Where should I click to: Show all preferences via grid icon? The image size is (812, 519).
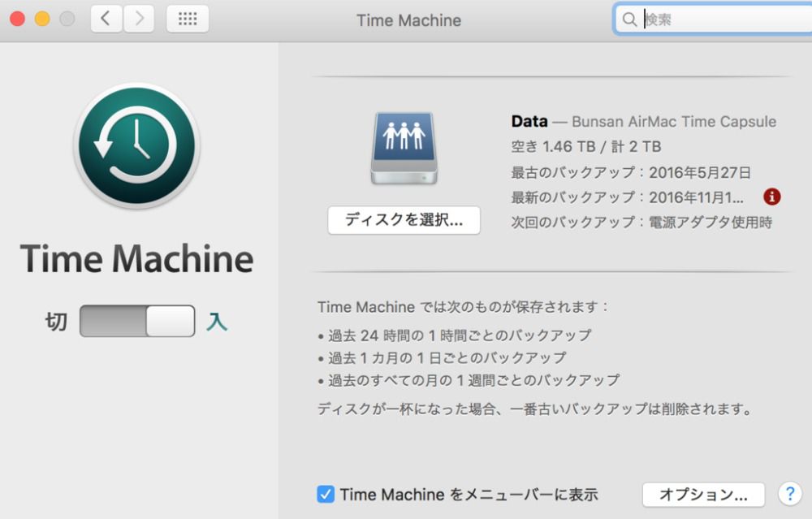coord(188,19)
